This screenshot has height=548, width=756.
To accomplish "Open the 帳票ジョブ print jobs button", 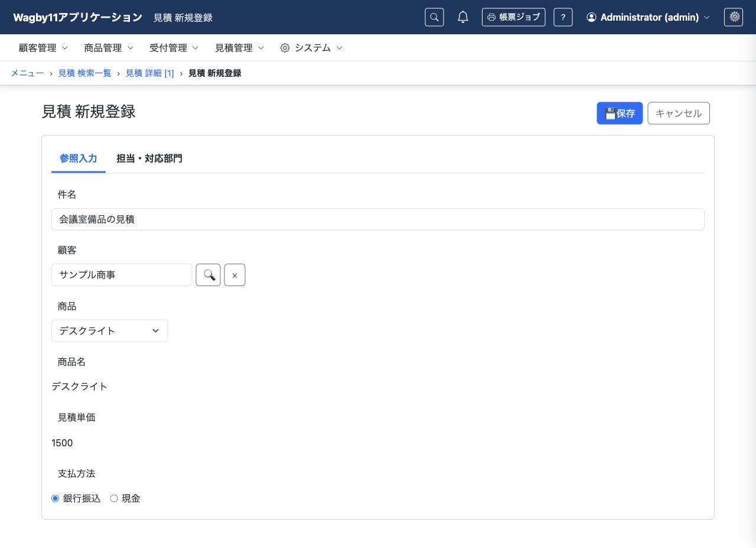I will [513, 17].
